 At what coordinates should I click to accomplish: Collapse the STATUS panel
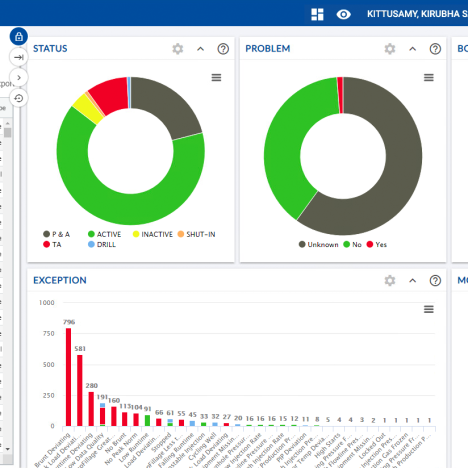200,49
